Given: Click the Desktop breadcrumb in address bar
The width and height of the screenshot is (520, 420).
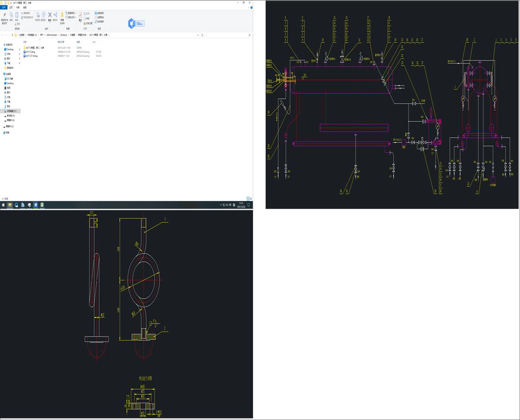Looking at the screenshot, I should [63, 35].
